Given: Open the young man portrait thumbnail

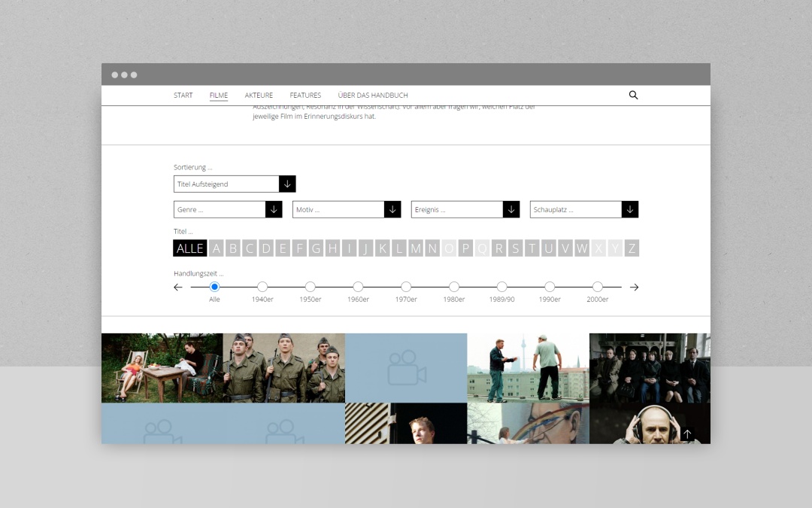Looking at the screenshot, I should [406, 424].
